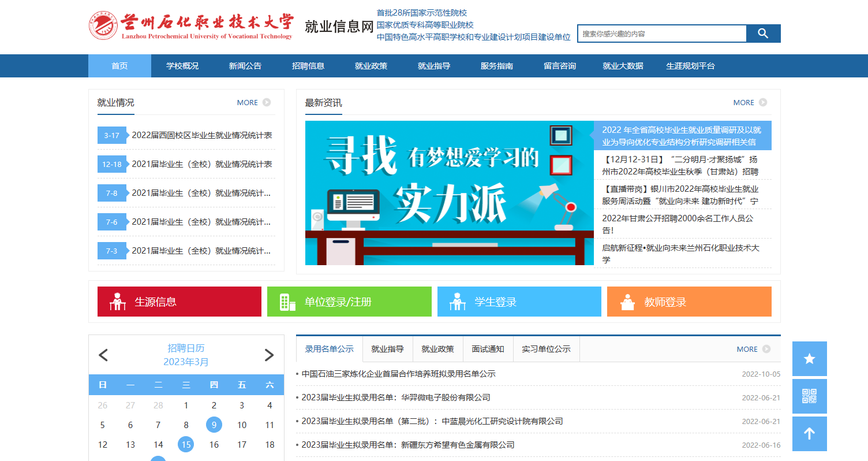Select the 实习单位公示 tab
Viewport: 868px width, 461px height.
(x=546, y=349)
